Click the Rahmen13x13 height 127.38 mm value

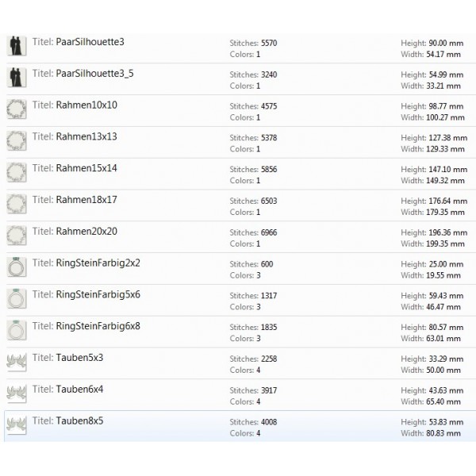coord(445,137)
